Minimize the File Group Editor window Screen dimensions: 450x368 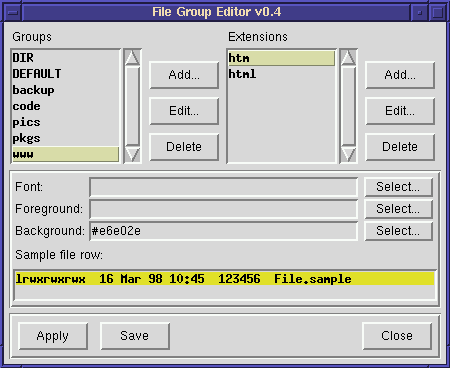point(420,13)
